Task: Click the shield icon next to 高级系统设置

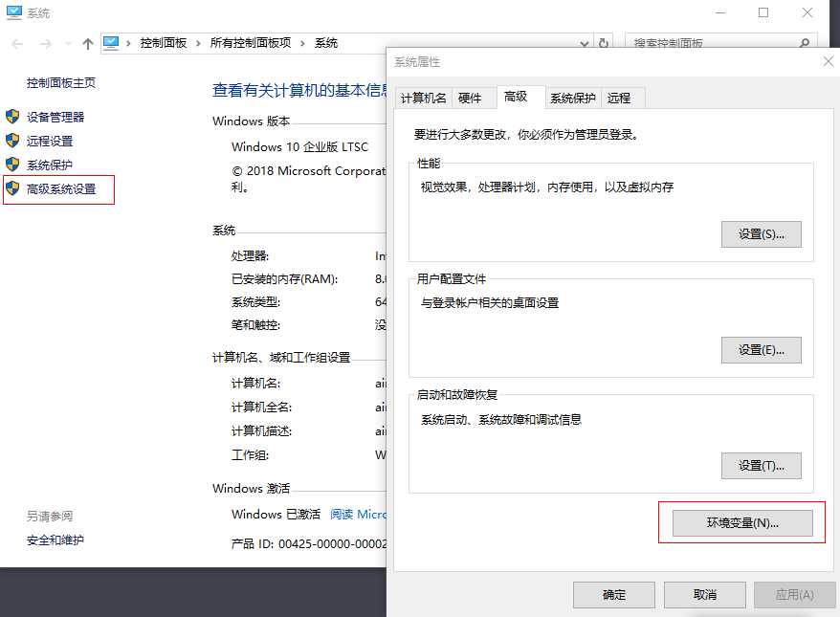Action: click(12, 188)
